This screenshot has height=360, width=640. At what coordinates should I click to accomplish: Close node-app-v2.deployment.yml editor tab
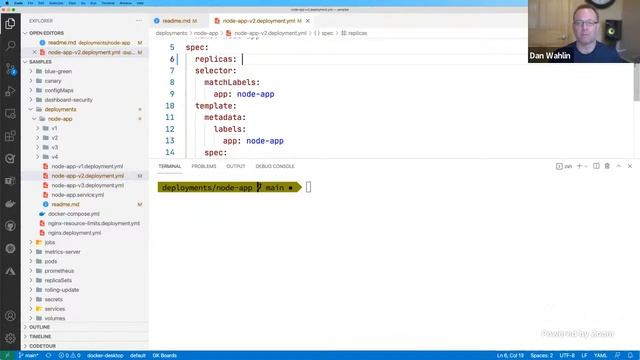click(308, 21)
